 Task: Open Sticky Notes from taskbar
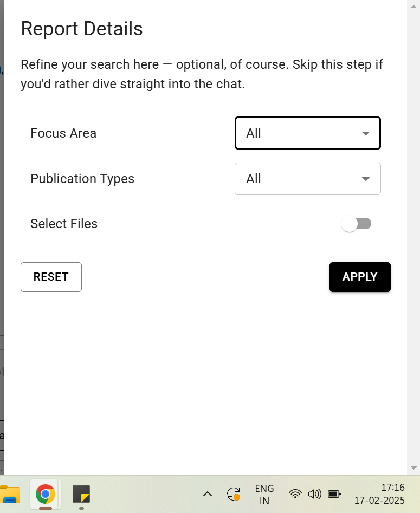pyautogui.click(x=81, y=494)
